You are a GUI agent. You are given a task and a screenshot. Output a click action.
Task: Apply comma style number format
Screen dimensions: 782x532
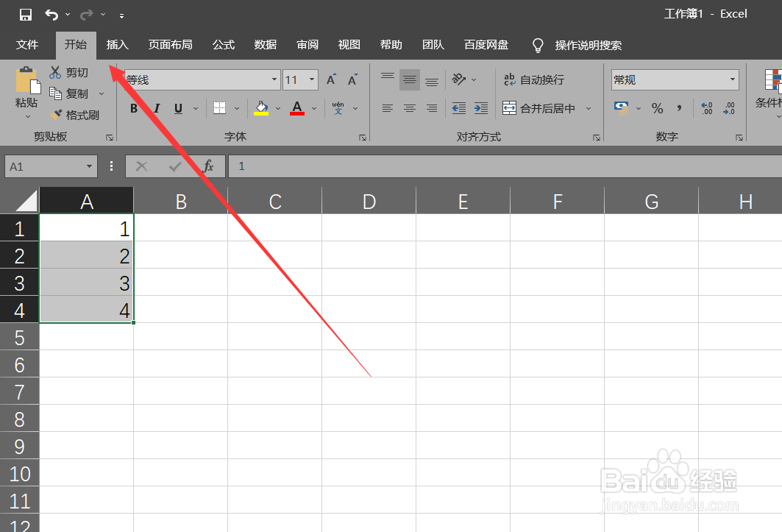coord(679,108)
